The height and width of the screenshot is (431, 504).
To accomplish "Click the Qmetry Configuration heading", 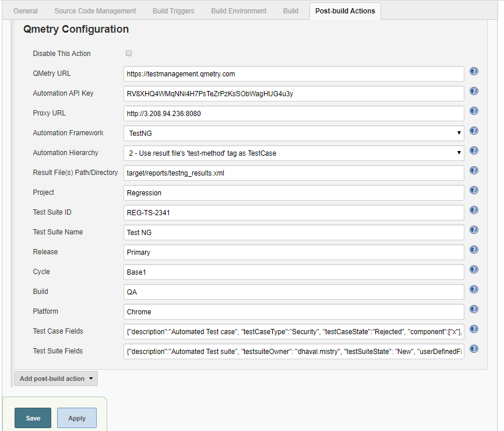I will click(x=76, y=29).
